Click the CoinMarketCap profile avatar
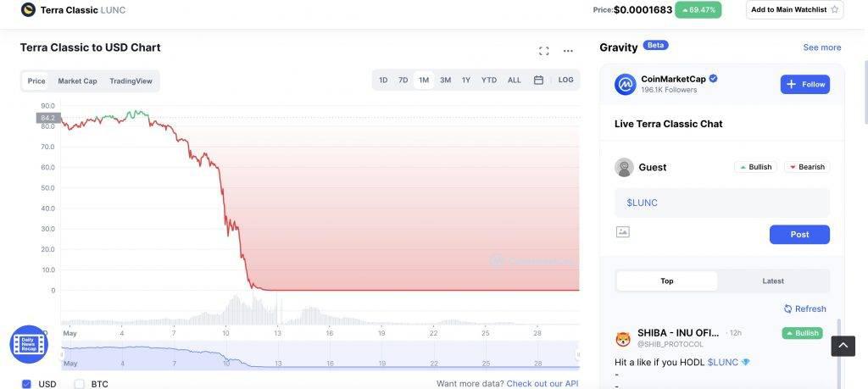The width and height of the screenshot is (868, 389). (626, 84)
